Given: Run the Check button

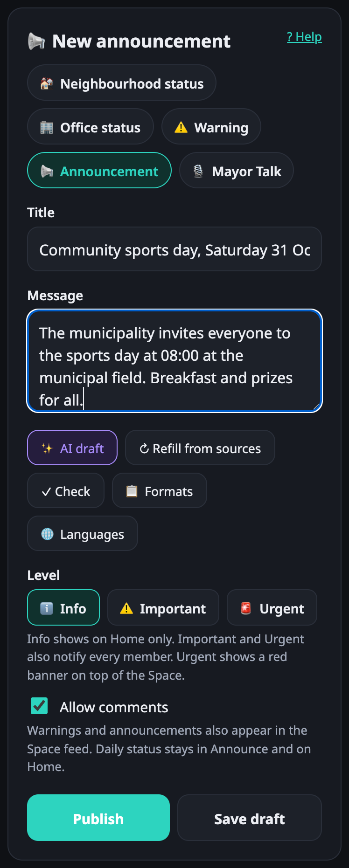Looking at the screenshot, I should pos(66,490).
